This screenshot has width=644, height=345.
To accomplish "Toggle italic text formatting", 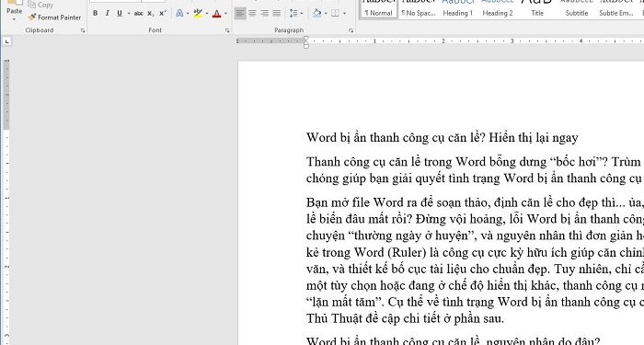I will [x=108, y=13].
